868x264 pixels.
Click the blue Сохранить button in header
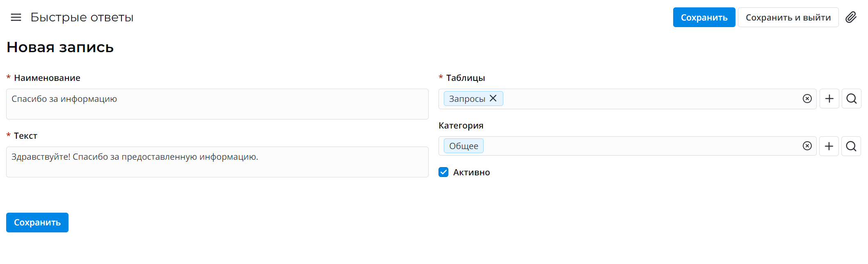coord(704,17)
